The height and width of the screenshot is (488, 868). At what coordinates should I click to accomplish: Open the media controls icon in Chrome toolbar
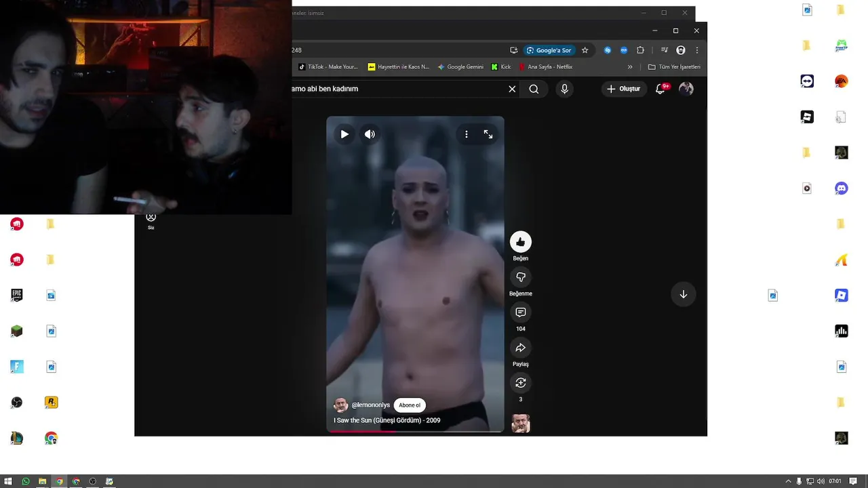665,50
